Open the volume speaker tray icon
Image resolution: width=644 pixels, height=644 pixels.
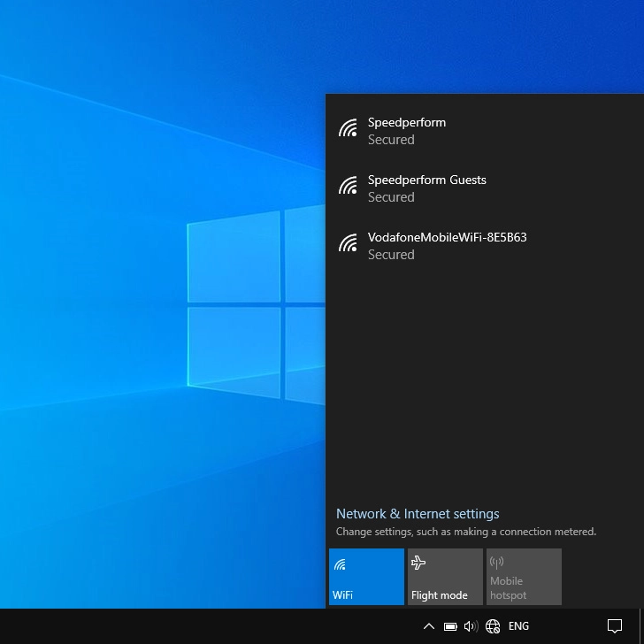click(471, 626)
